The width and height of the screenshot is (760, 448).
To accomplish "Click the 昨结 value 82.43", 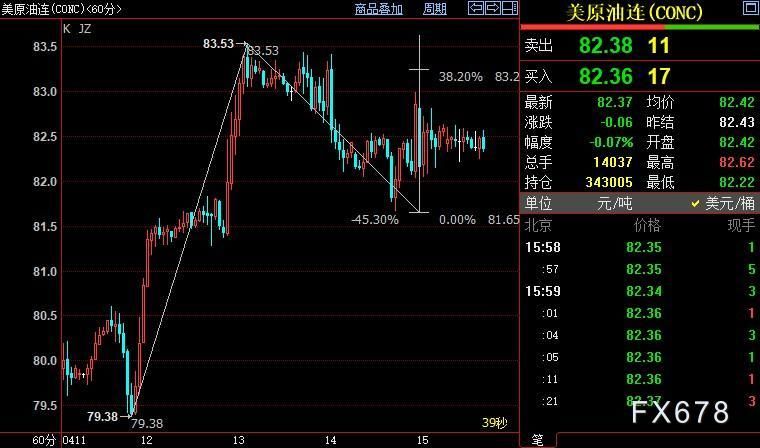I will click(737, 122).
